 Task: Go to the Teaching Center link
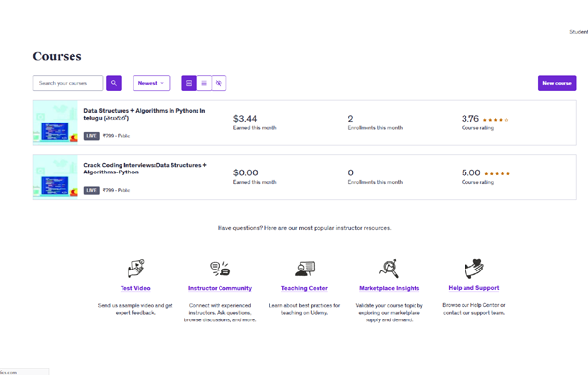coord(305,288)
